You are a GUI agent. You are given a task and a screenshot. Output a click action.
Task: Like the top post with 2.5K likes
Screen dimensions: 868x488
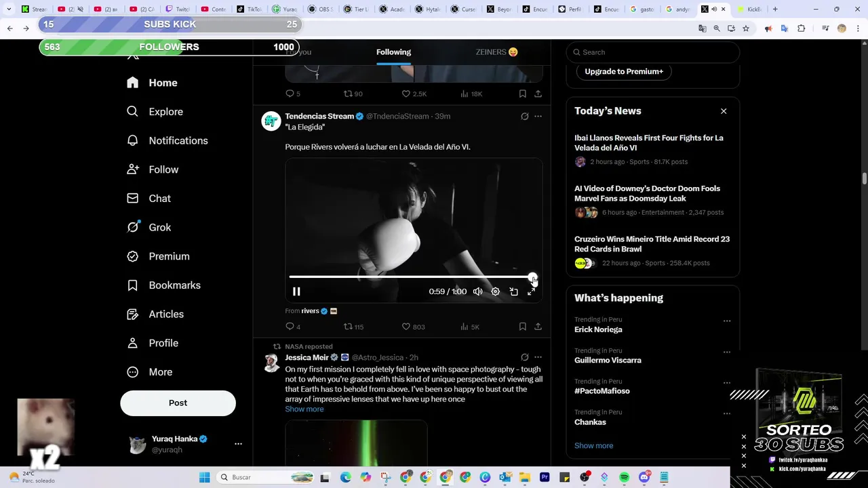[x=414, y=94]
